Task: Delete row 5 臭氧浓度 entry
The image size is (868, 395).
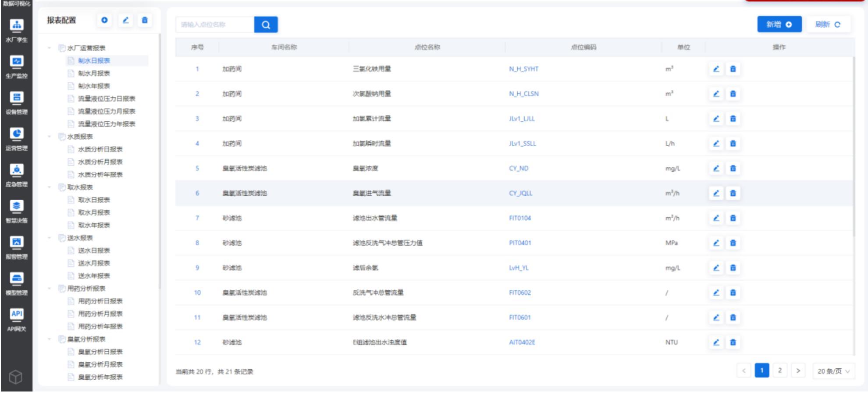Action: (x=733, y=169)
